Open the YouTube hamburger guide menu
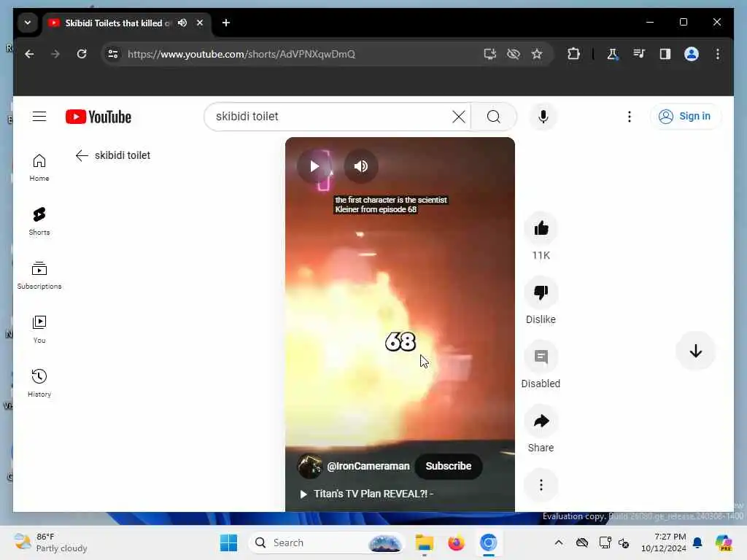 tap(39, 117)
